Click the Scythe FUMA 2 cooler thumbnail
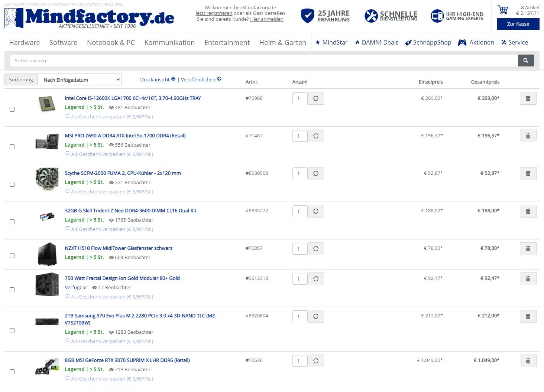The image size is (544, 392). click(x=47, y=179)
